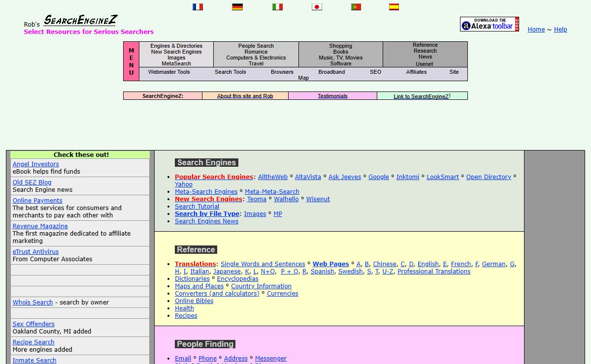The height and width of the screenshot is (364, 591).
Task: Click the German flag icon
Action: (237, 7)
